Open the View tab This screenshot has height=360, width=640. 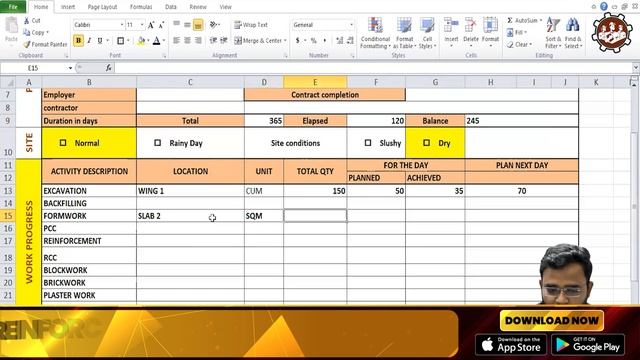225,7
